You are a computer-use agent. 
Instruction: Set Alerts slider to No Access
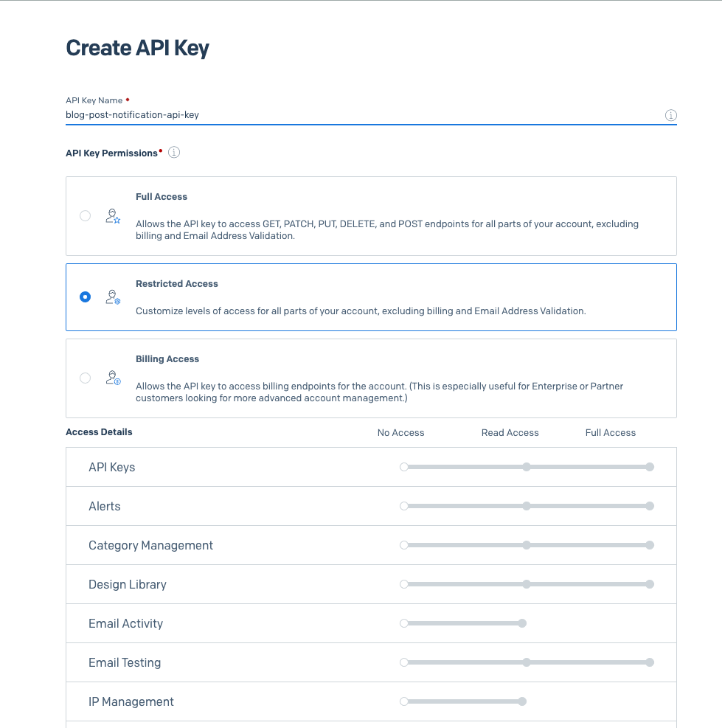click(x=404, y=506)
